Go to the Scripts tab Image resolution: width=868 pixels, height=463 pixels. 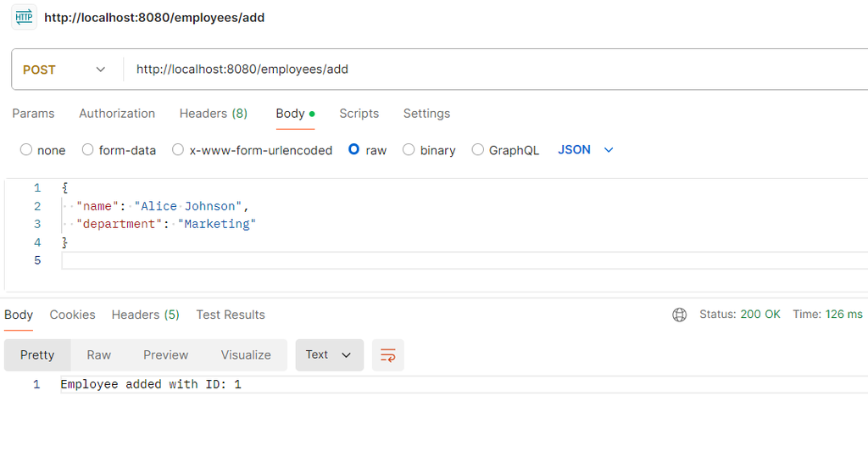[x=359, y=114]
